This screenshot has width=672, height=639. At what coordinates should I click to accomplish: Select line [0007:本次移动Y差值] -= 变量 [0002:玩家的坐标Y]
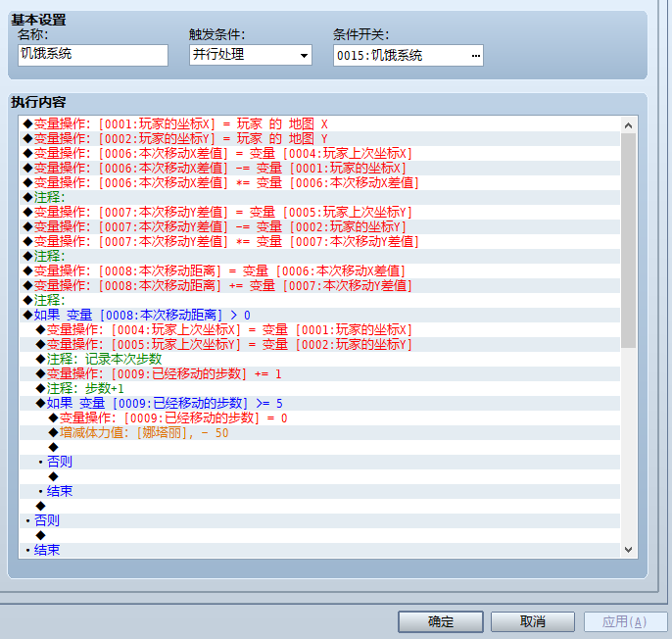[319, 226]
